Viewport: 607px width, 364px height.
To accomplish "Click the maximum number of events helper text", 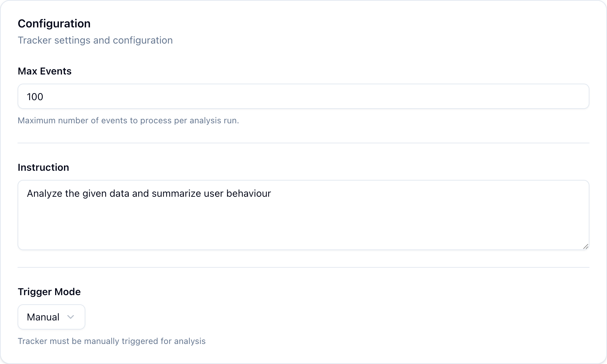I will click(128, 120).
